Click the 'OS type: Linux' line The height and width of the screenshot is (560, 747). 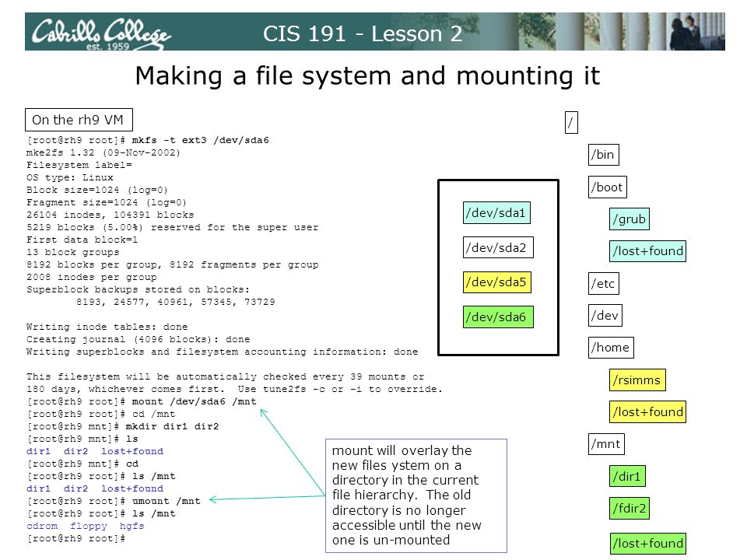(x=70, y=177)
